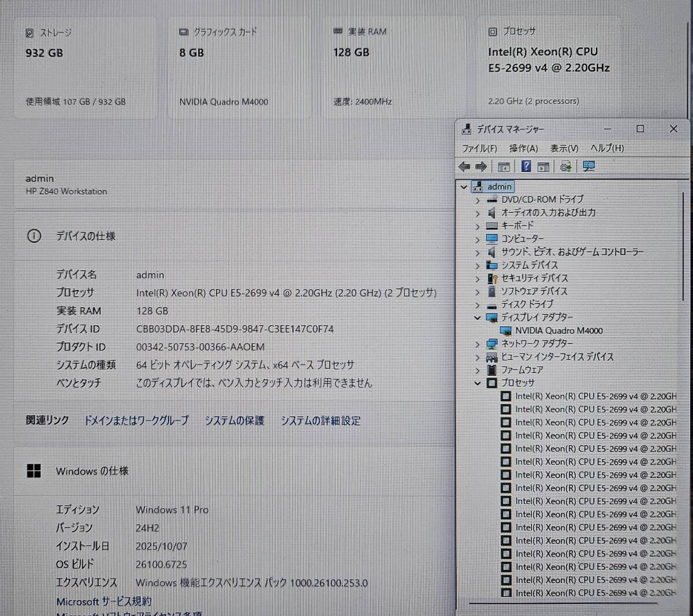693x616 pixels.
Task: Expand the ネットワーク アダプター node
Action: click(x=478, y=345)
